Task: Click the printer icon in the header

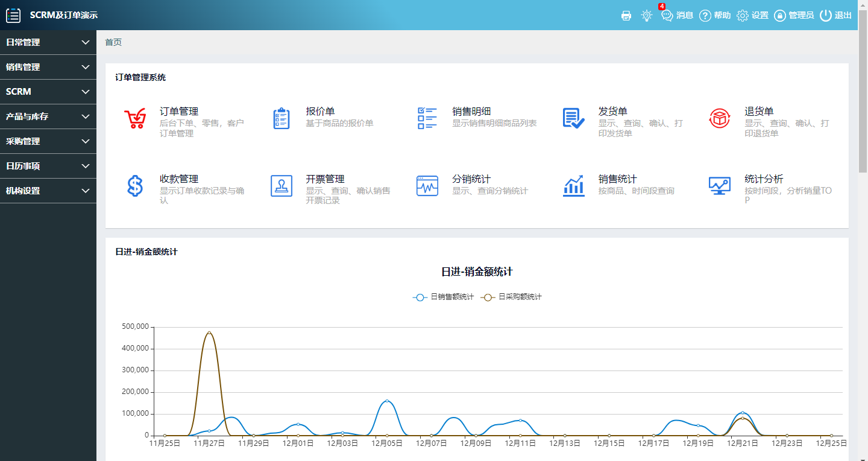Action: coord(626,16)
